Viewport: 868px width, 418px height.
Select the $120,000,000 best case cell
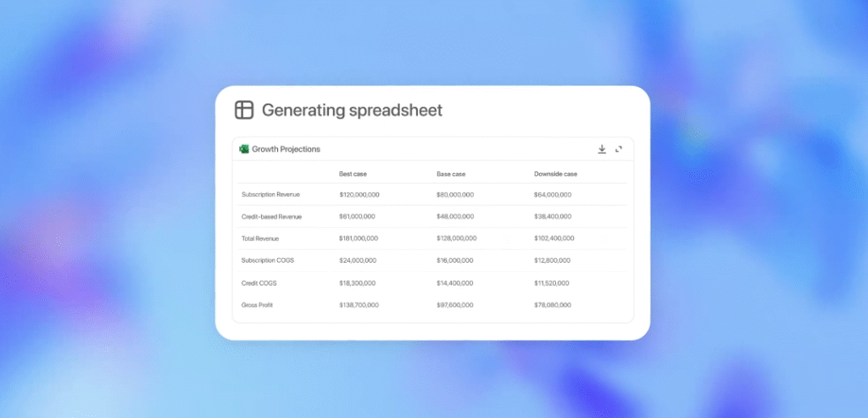(x=359, y=195)
